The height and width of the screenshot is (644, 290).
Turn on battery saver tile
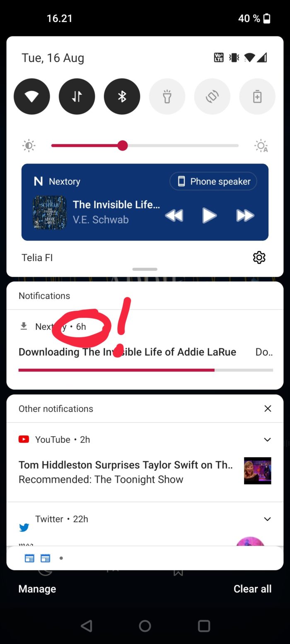click(x=257, y=96)
